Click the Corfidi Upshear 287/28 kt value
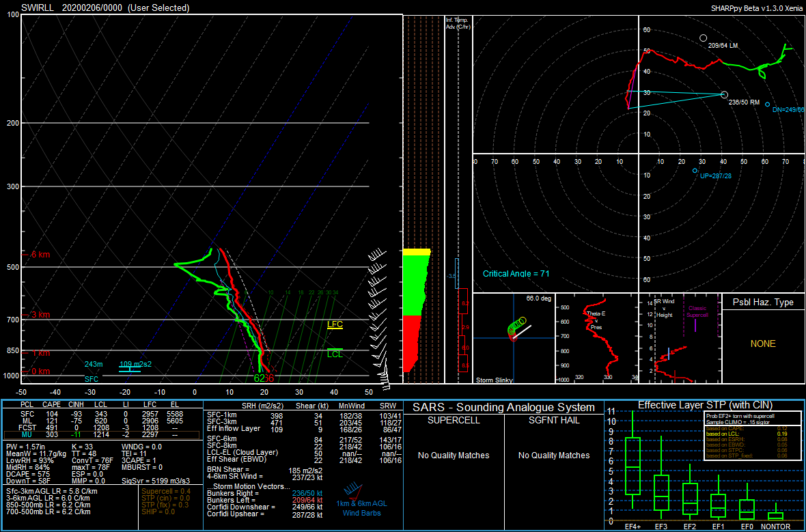Image resolution: width=806 pixels, height=532 pixels. coord(306,514)
